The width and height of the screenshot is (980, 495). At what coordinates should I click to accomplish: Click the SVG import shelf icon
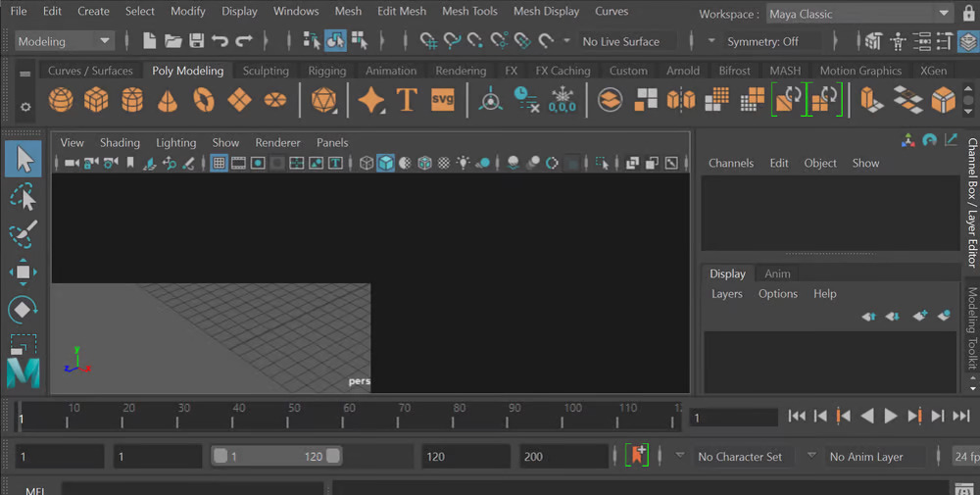443,100
